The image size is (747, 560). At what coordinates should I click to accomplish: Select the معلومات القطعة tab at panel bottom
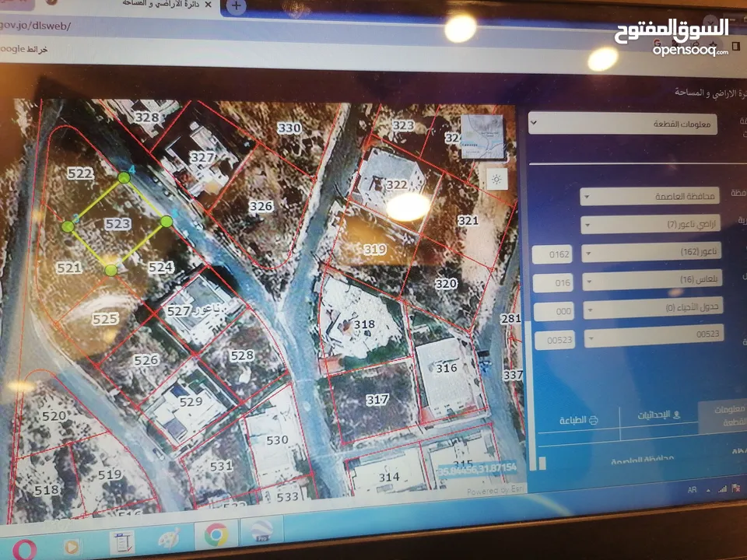click(x=723, y=415)
